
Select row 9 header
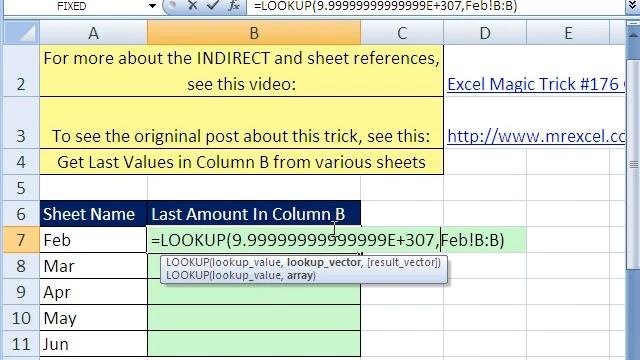coord(22,292)
